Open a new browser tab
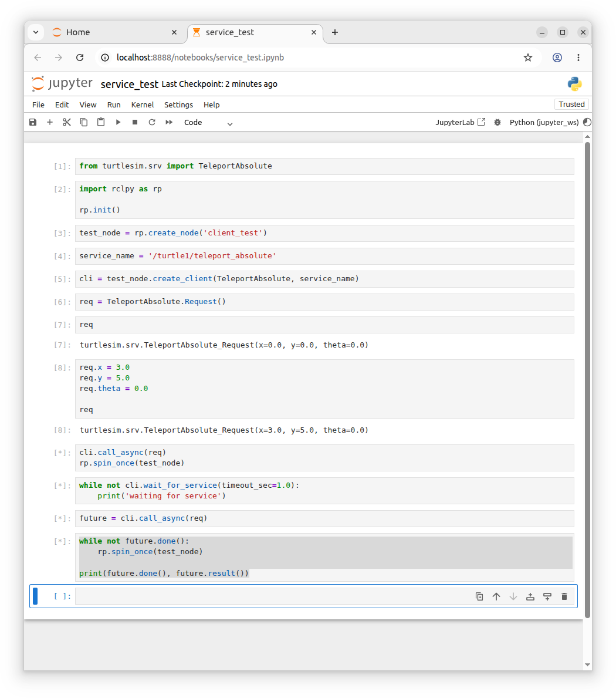 coord(335,32)
